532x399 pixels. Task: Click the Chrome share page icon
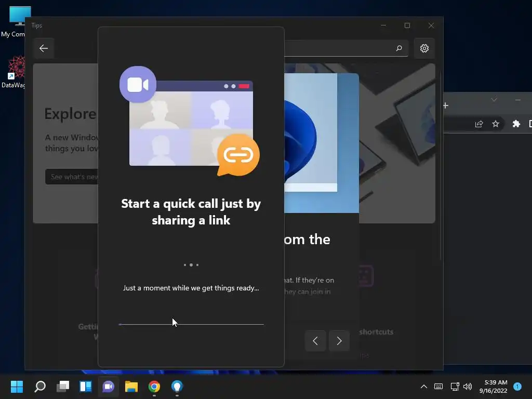pyautogui.click(x=478, y=124)
